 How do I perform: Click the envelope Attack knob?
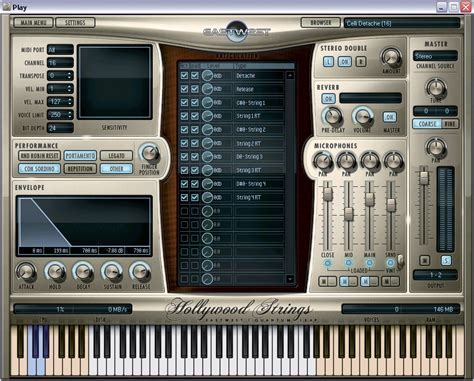click(26, 271)
